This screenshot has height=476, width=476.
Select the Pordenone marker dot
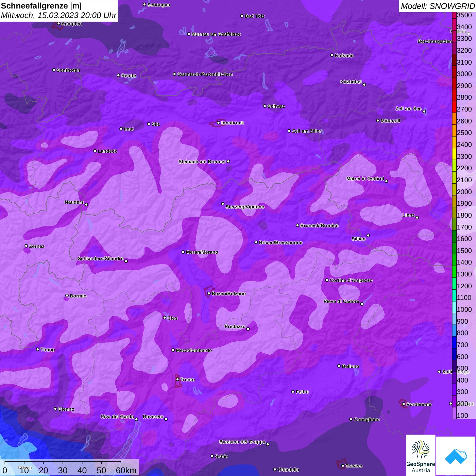404,404
